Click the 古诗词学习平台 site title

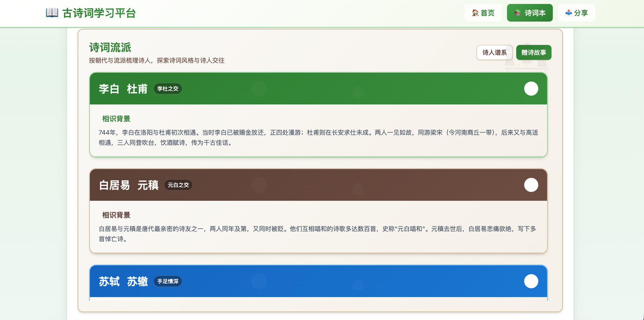point(99,13)
